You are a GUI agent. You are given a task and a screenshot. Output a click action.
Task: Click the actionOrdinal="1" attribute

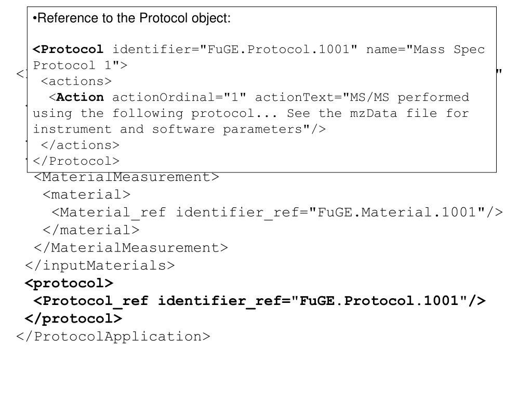(179, 97)
